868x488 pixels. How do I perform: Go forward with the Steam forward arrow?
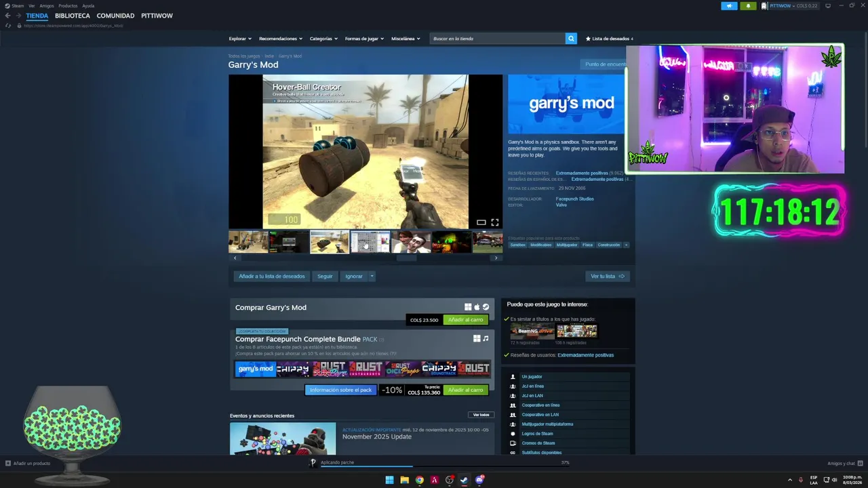point(18,16)
